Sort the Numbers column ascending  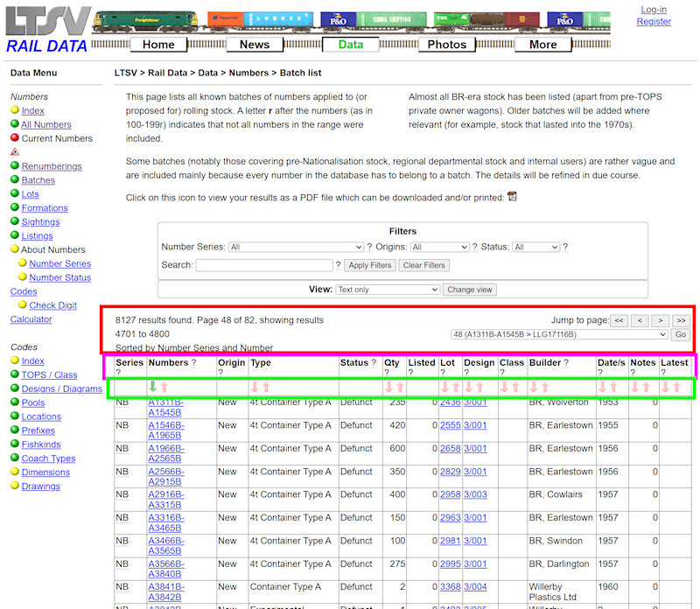click(x=162, y=386)
